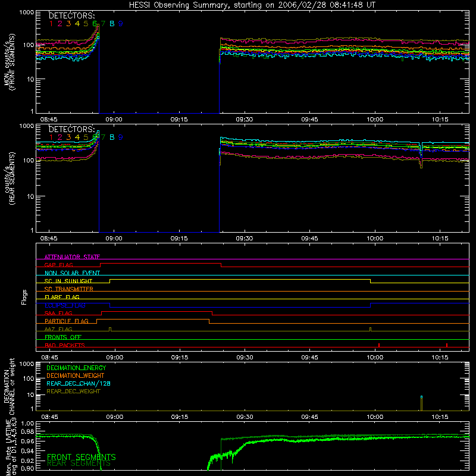Click the SAA_FLAG label
The height and width of the screenshot is (476, 476).
[x=58, y=313]
